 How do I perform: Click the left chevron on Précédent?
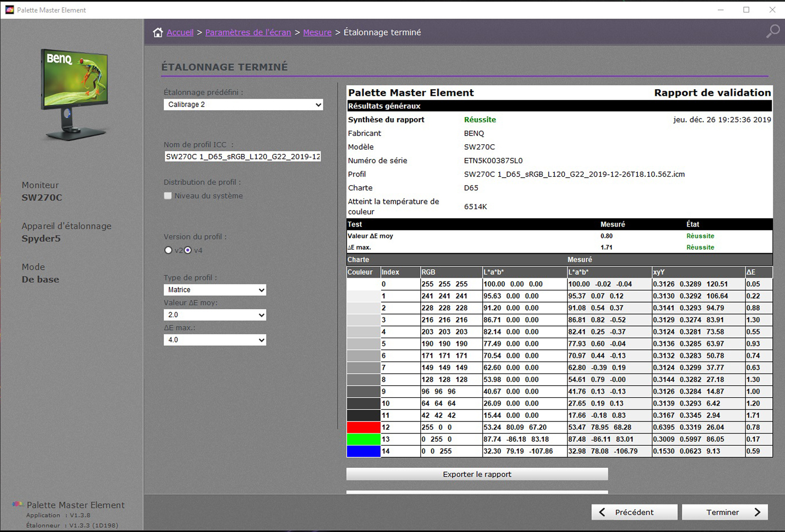(x=602, y=512)
